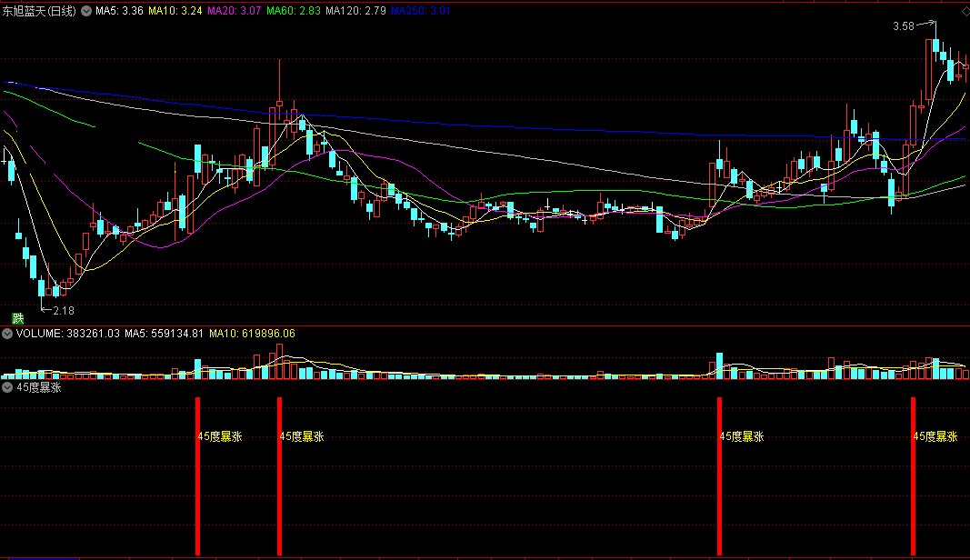Click the 2.18 low price marker
The image size is (970, 560).
click(x=63, y=311)
